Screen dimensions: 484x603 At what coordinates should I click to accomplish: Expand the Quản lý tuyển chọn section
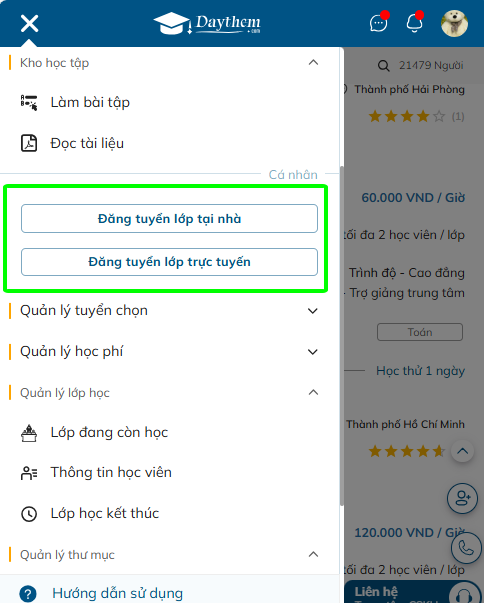coord(313,311)
